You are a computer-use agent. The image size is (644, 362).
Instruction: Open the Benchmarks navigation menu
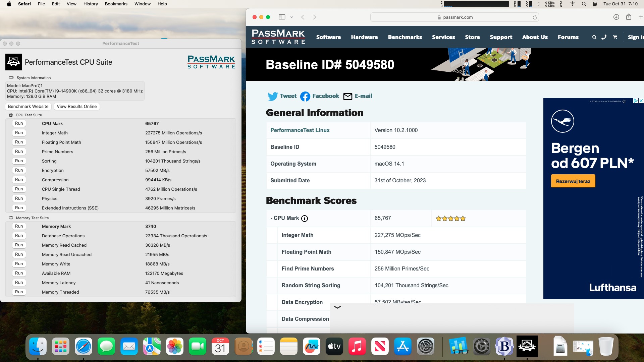point(405,37)
